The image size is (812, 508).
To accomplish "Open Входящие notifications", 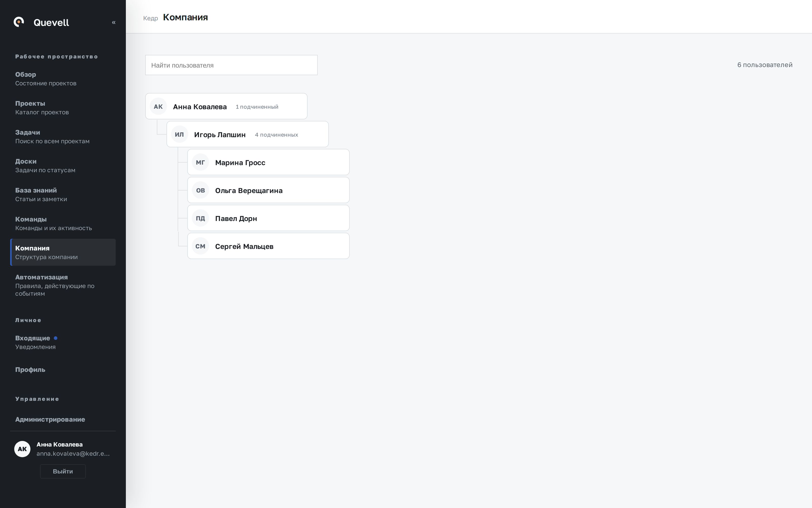I will [x=63, y=342].
